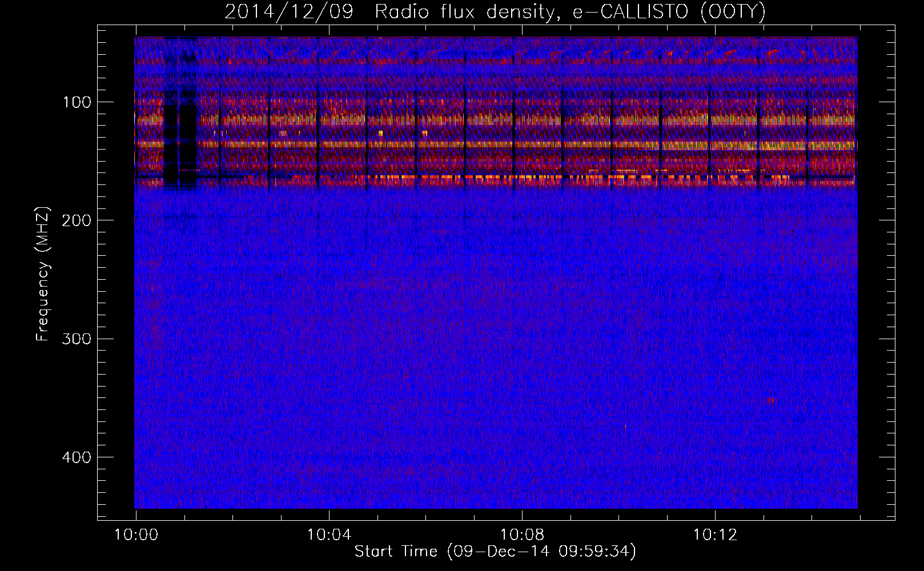
Task: Click the 10:00 time tick label
Action: click(136, 535)
